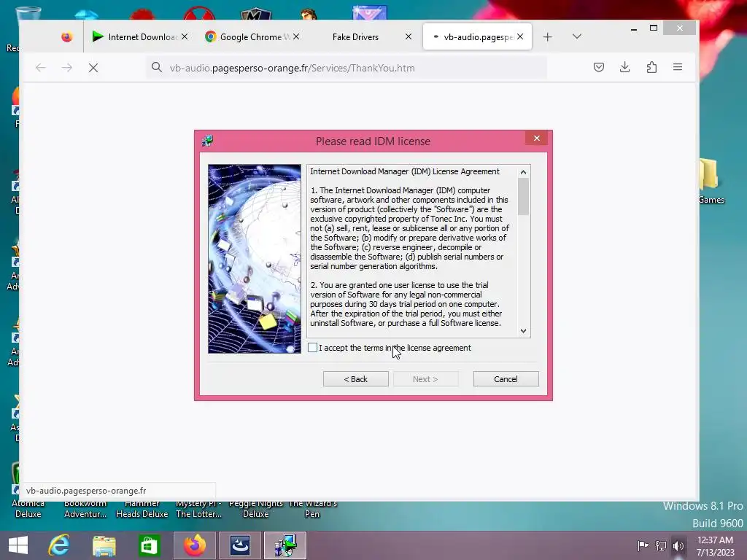Viewport: 747px width, 560px height.
Task: Click the license text scrollbar up arrow
Action: click(524, 172)
